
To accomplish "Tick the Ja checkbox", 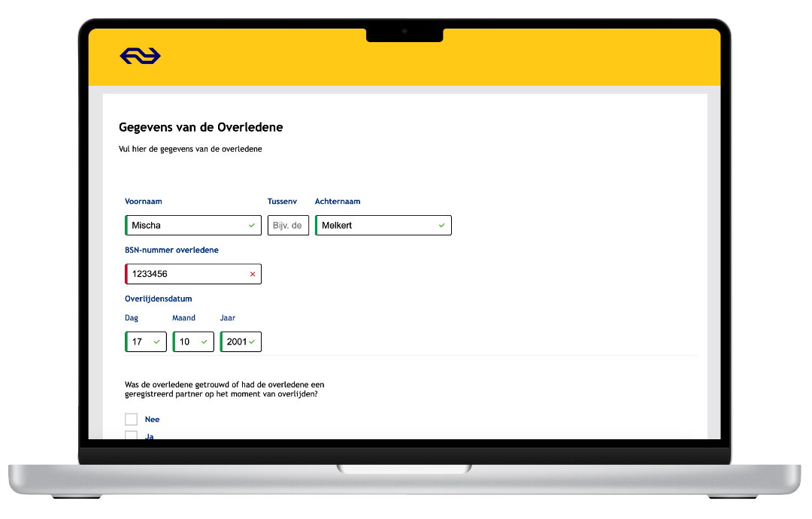I will 131,435.
